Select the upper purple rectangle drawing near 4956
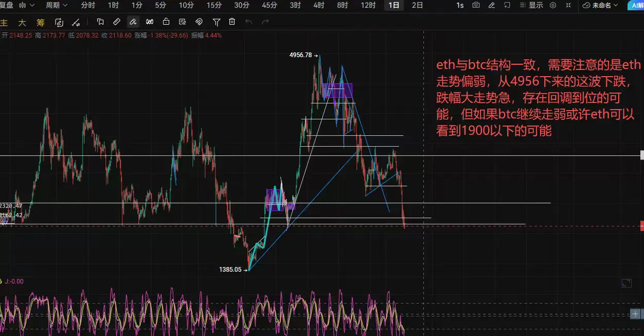The height and width of the screenshot is (336, 644). coord(337,91)
